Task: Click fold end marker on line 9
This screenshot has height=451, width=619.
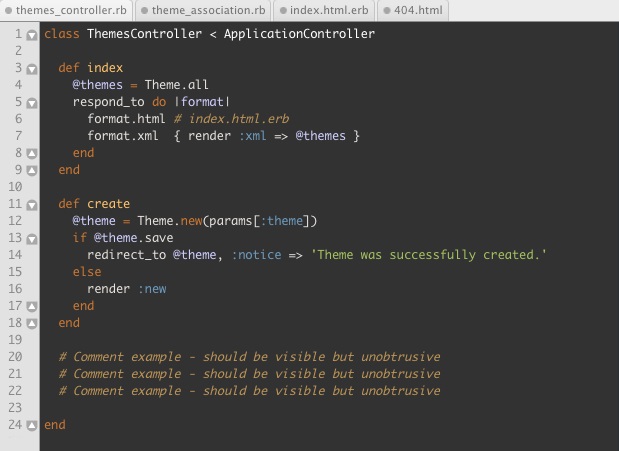Action: [x=32, y=170]
